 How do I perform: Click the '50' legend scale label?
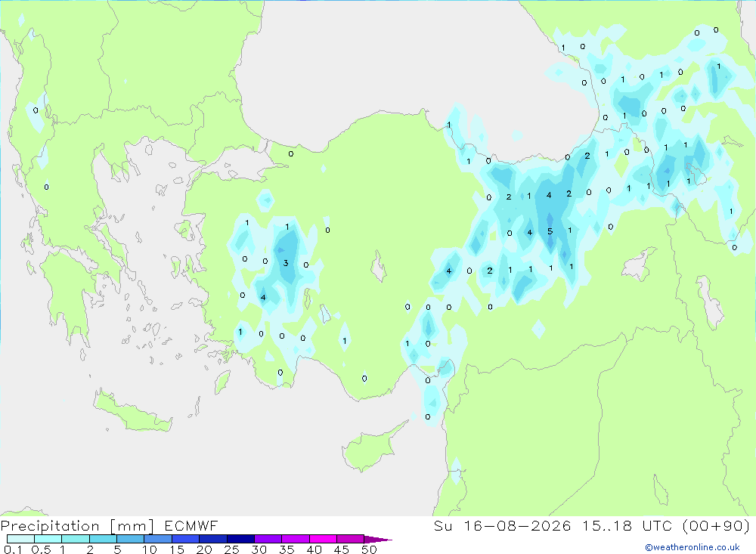(x=369, y=549)
